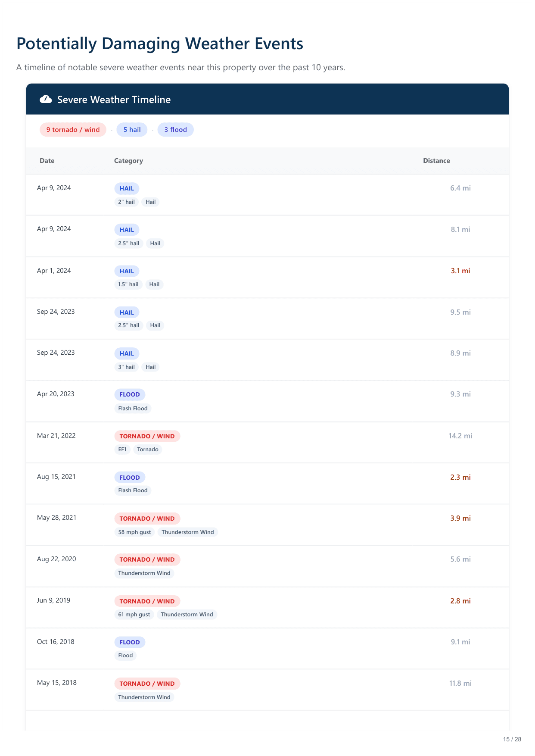The image size is (535, 756).
Task: Select the "5 hail" filter chip
Action: click(x=132, y=130)
